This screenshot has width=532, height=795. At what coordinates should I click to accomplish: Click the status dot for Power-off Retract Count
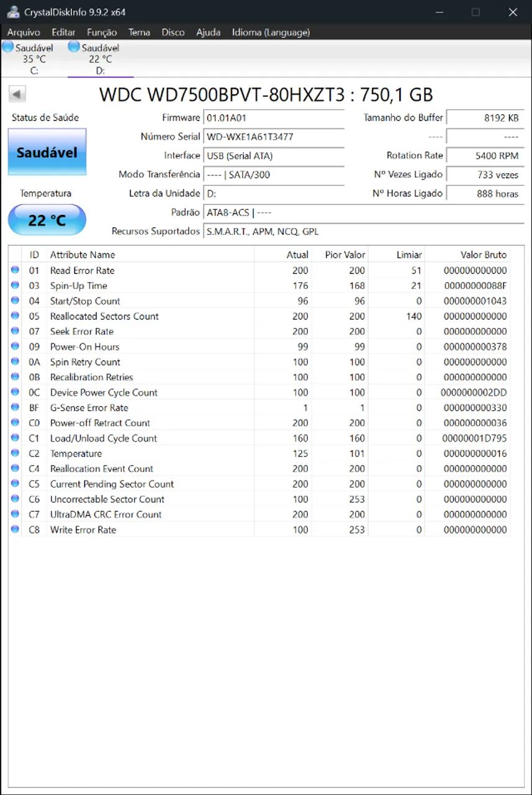point(15,422)
